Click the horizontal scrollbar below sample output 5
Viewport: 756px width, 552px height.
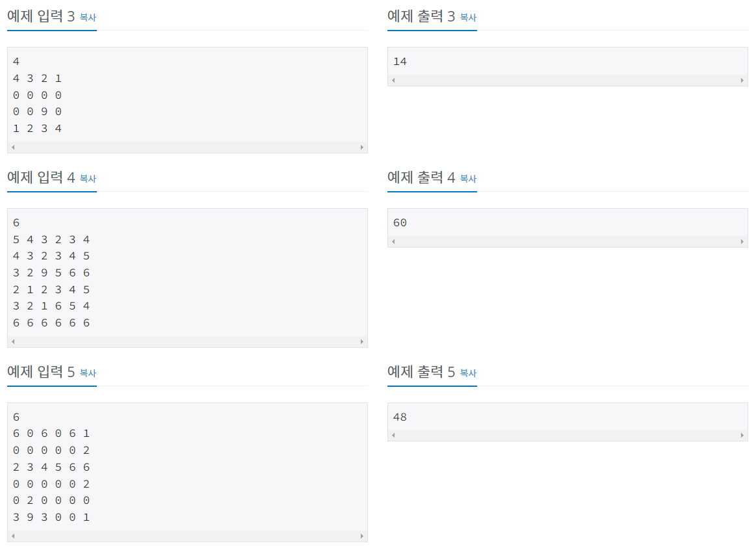[x=567, y=434]
